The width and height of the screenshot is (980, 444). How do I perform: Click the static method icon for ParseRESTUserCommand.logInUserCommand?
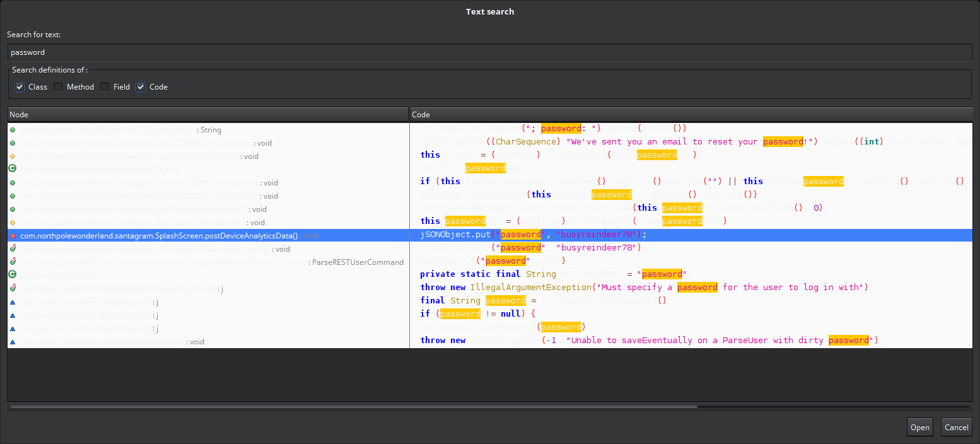click(x=13, y=262)
